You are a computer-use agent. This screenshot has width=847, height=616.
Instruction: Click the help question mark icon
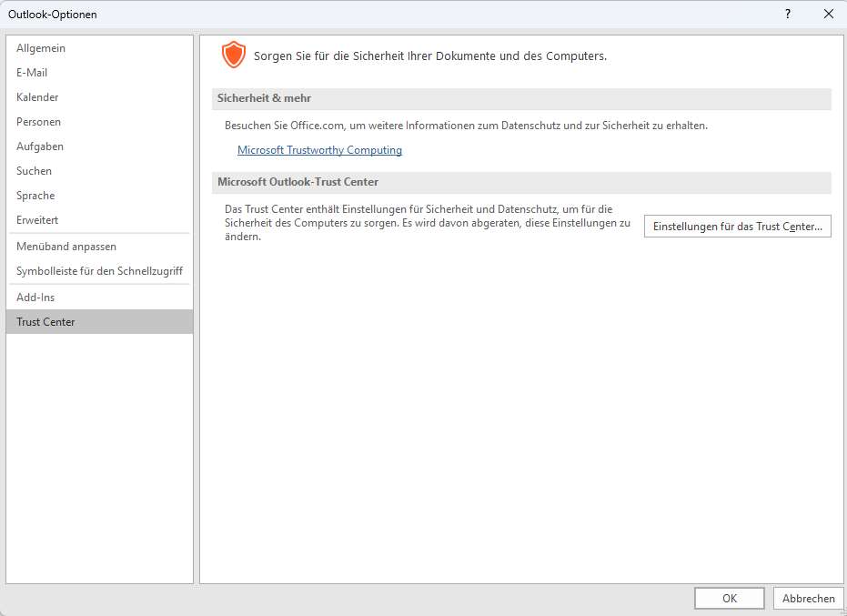[x=788, y=14]
